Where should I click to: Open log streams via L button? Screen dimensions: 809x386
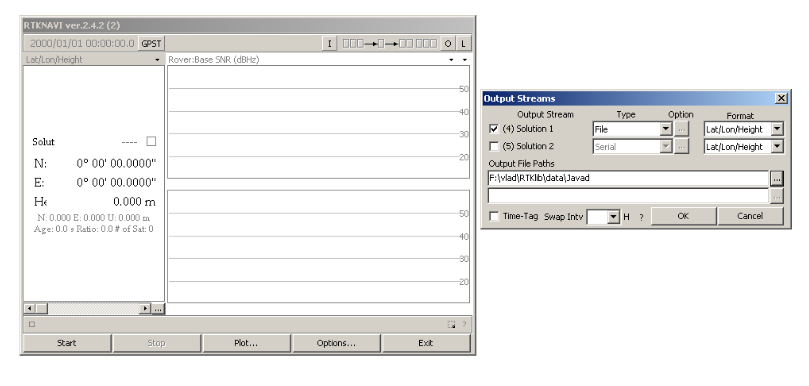coord(463,44)
